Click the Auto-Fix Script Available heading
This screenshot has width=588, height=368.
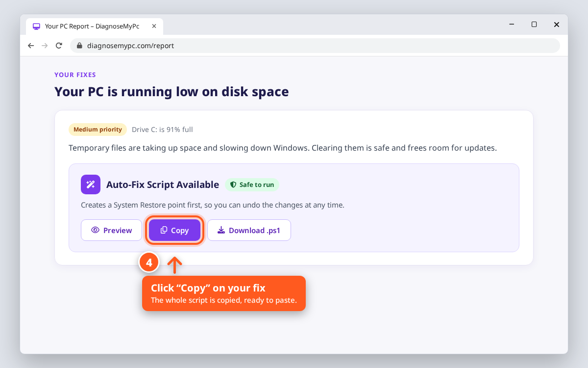pos(163,184)
